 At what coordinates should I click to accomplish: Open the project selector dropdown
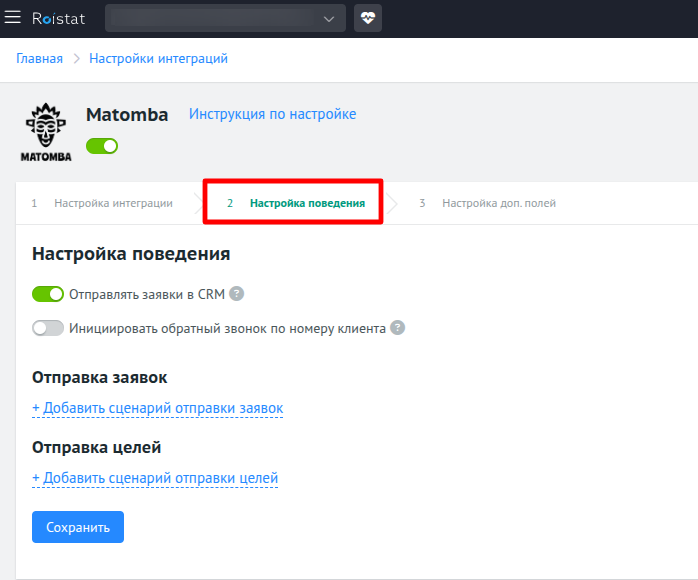click(x=224, y=18)
